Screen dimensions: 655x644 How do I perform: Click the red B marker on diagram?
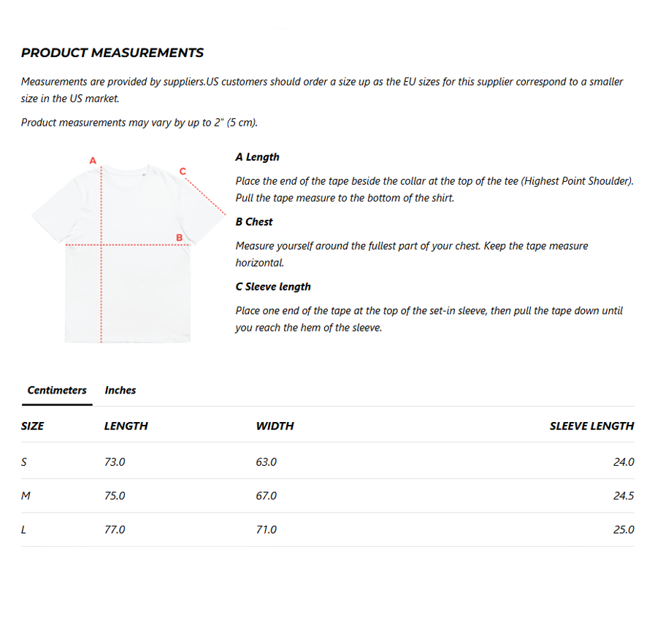pos(179,237)
